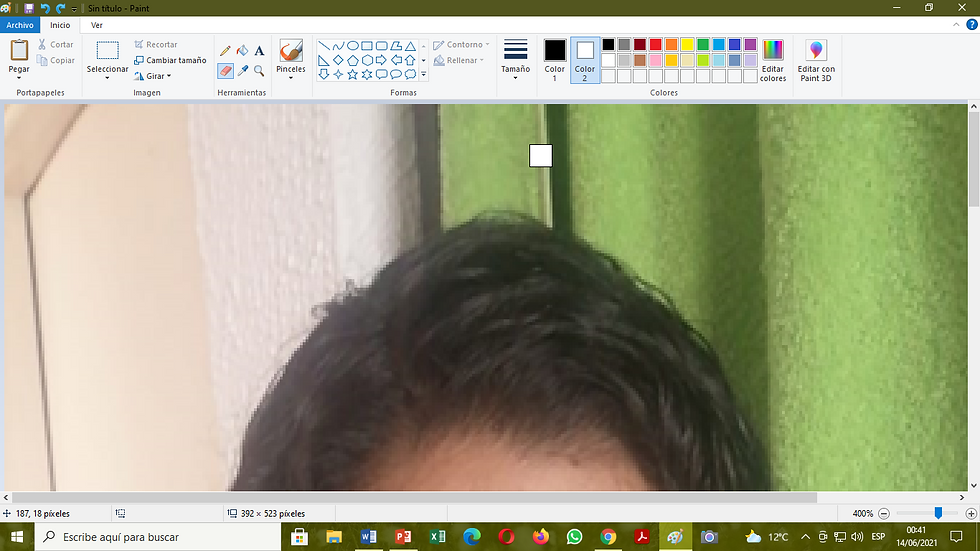Viewport: 980px width, 551px height.
Task: Choose the five-point star shape
Action: click(x=352, y=74)
